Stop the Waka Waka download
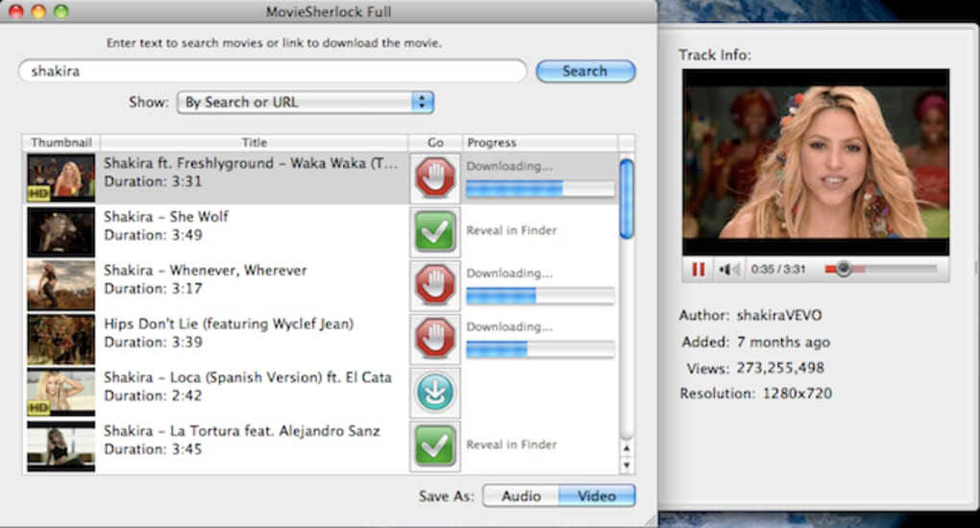 [x=435, y=179]
